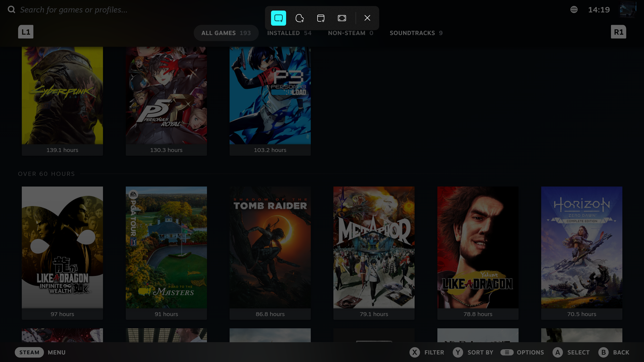
Task: Open the user profile avatar
Action: click(628, 10)
